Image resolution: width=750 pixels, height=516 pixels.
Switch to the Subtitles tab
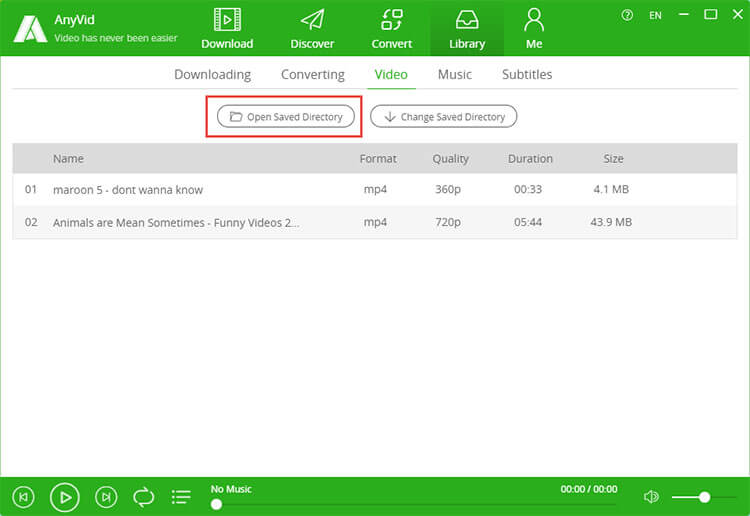527,75
